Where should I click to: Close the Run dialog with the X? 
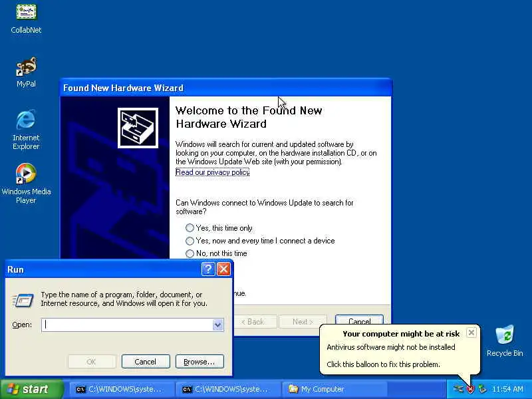[223, 269]
